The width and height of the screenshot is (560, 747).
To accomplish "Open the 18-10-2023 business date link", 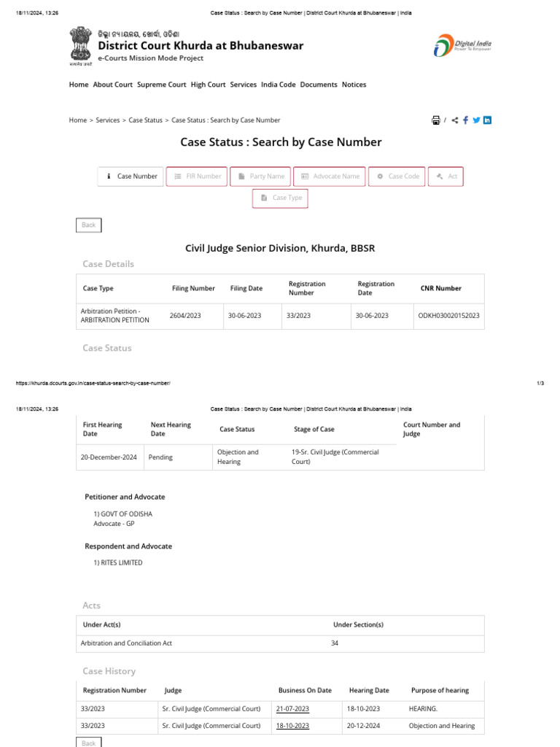I will point(292,726).
